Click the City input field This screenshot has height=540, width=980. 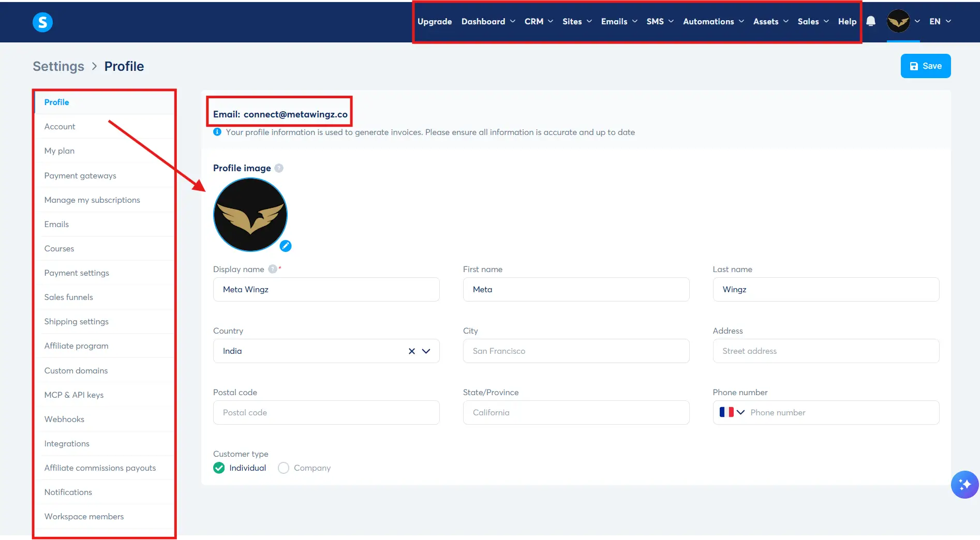[576, 351]
